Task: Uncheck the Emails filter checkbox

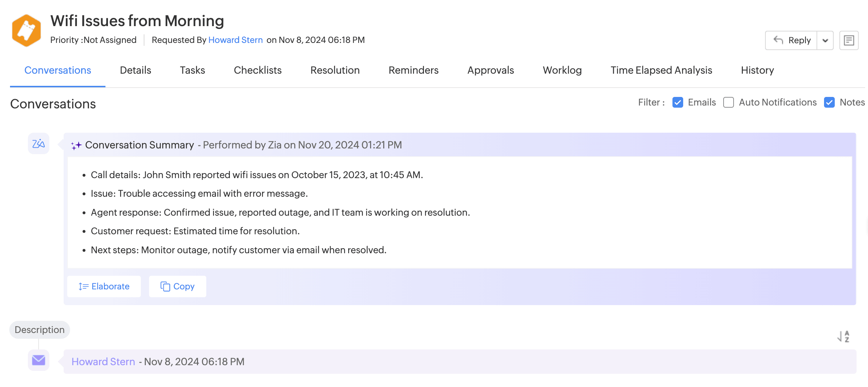Action: pyautogui.click(x=677, y=102)
